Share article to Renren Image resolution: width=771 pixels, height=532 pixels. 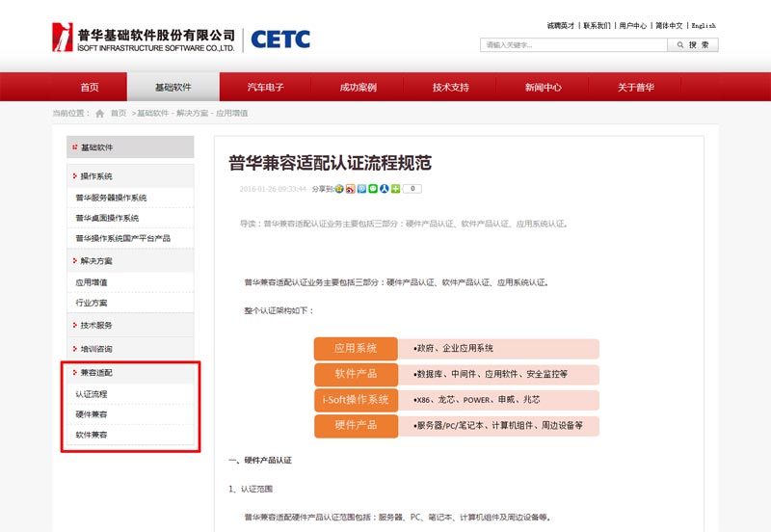click(x=384, y=189)
